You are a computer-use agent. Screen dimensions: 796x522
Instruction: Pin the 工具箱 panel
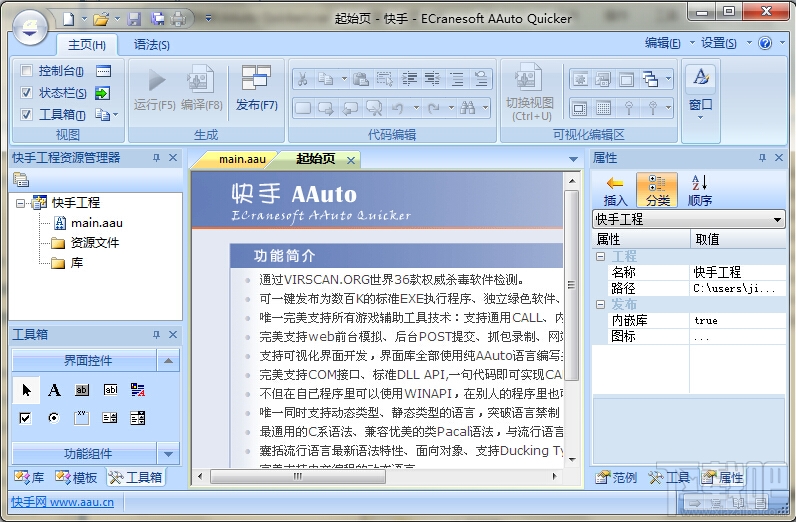(x=156, y=335)
